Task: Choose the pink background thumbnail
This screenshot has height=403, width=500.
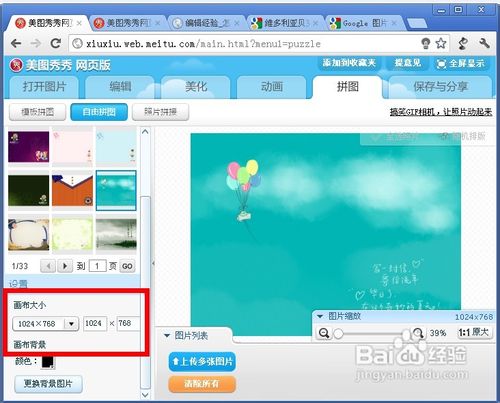Action: [72, 147]
